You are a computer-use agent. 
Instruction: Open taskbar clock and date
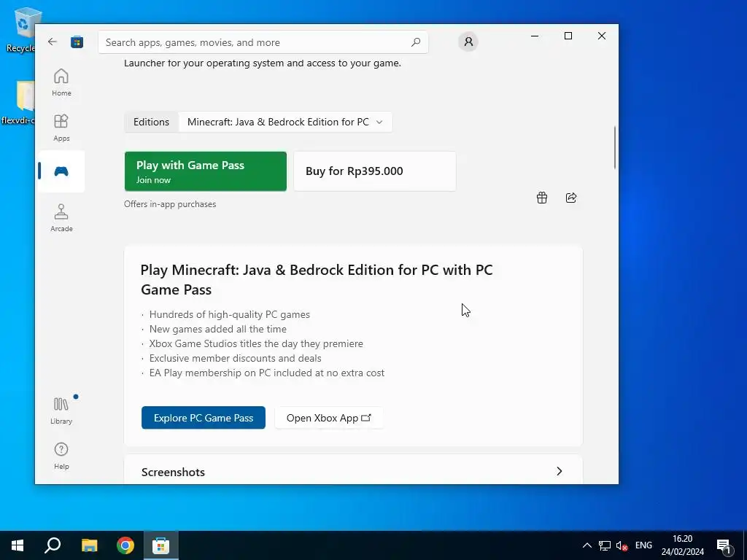[x=682, y=545]
